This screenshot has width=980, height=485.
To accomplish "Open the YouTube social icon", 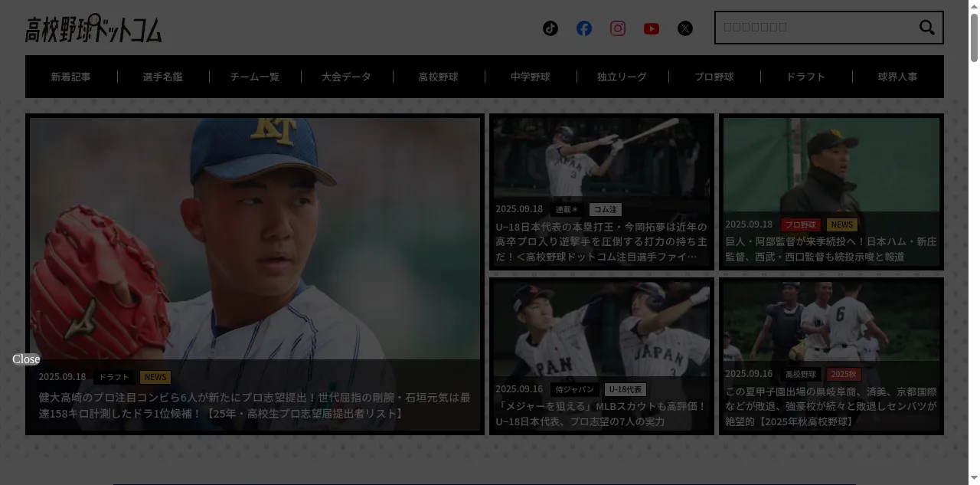I will pos(652,28).
